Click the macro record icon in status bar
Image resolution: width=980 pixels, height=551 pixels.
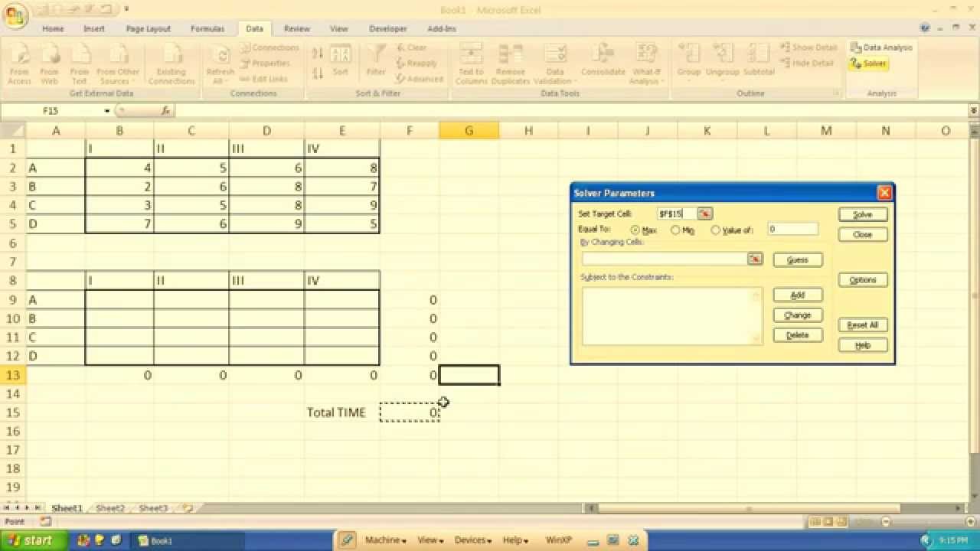(45, 521)
